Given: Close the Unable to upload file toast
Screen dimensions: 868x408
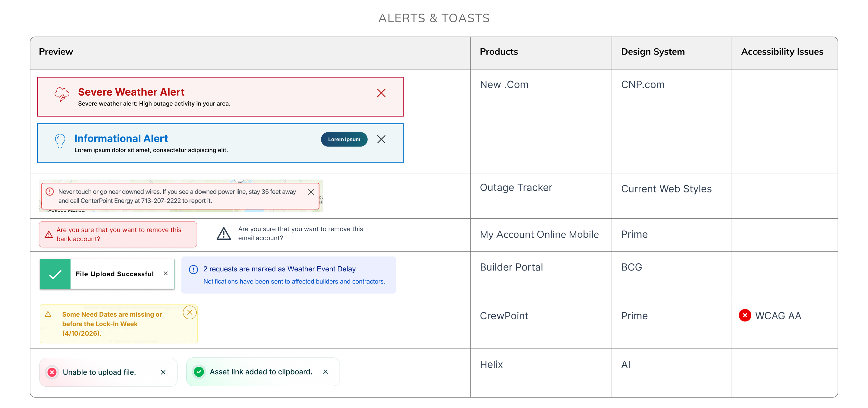Looking at the screenshot, I should coord(163,372).
